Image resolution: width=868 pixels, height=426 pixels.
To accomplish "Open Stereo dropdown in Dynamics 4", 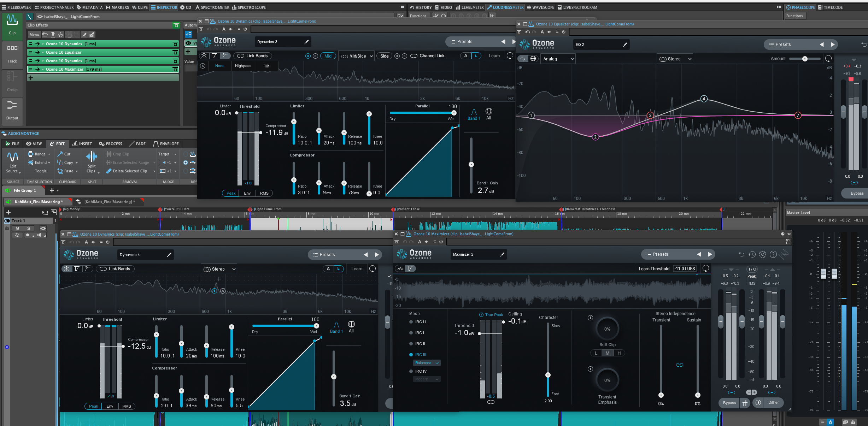I will [219, 269].
